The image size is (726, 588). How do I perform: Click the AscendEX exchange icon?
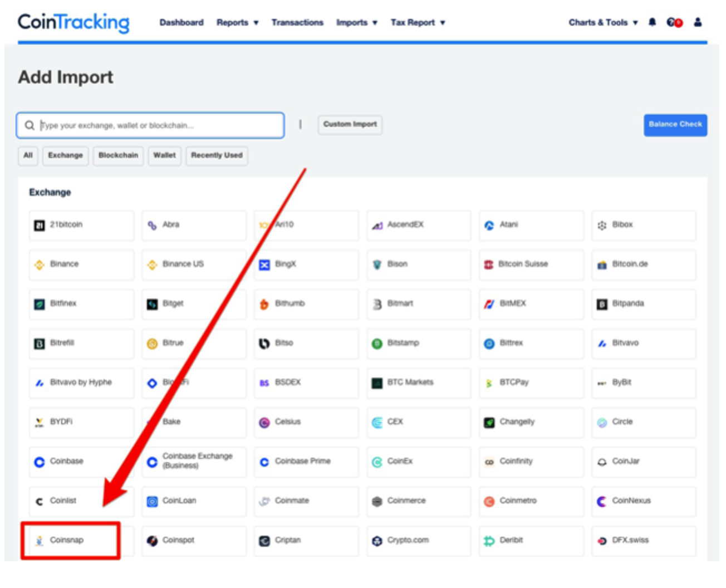coord(377,226)
